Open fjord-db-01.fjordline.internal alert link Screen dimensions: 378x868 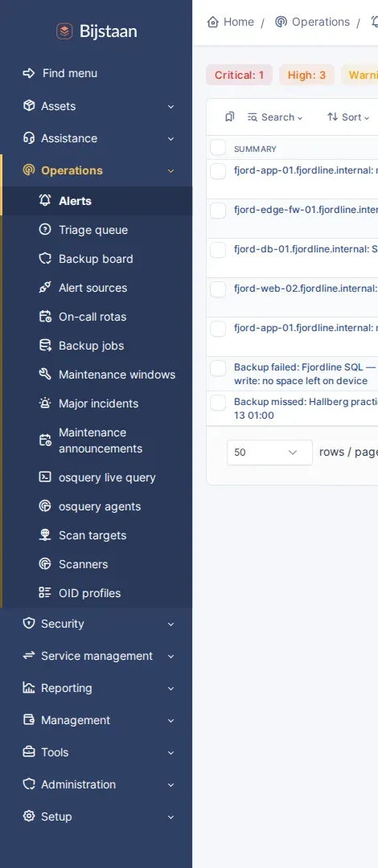306,249
